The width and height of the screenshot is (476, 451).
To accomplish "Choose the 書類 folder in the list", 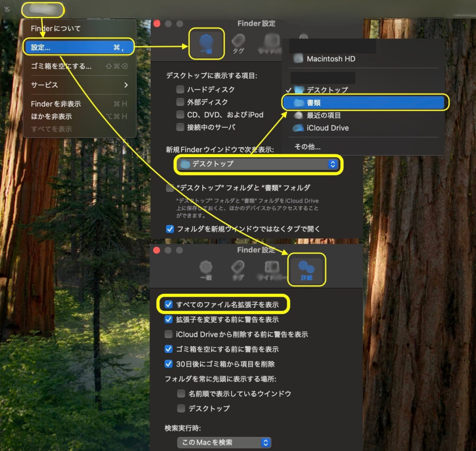I will click(x=365, y=103).
